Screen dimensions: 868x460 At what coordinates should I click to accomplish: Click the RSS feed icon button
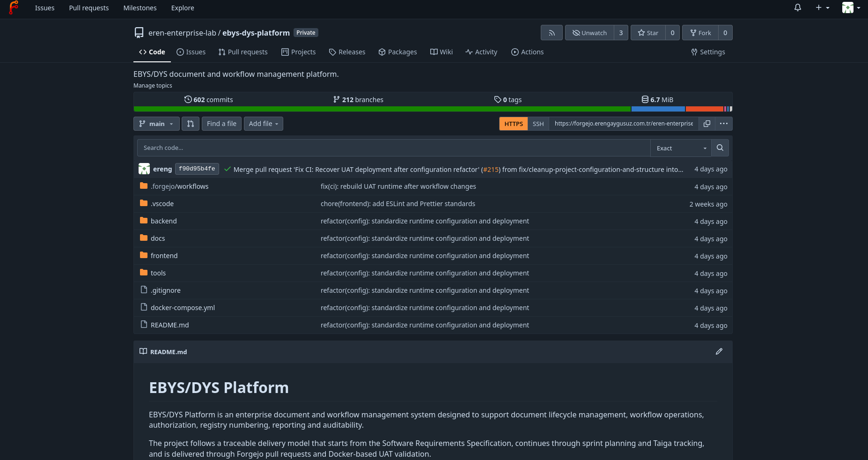click(552, 33)
